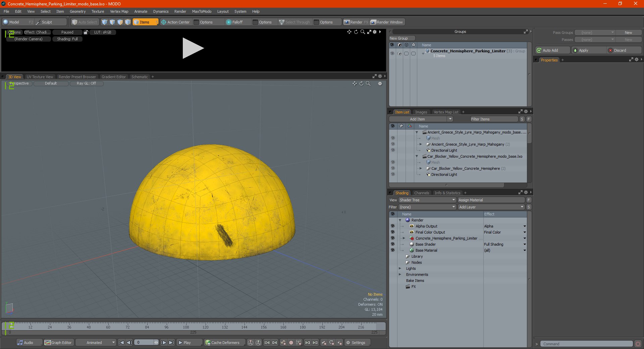Click the Render F9 button

click(356, 22)
